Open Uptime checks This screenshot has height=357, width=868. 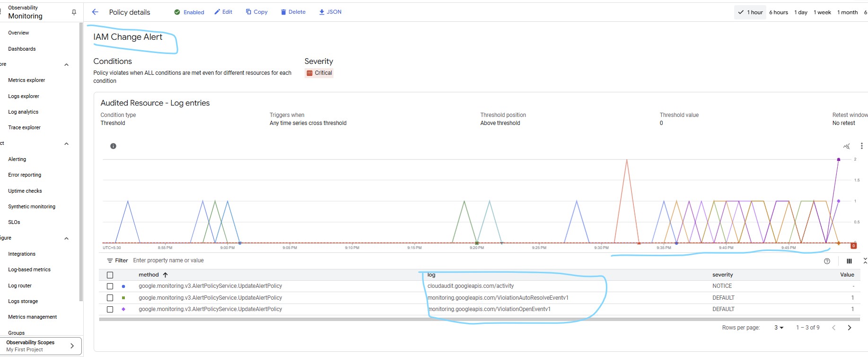pyautogui.click(x=25, y=191)
